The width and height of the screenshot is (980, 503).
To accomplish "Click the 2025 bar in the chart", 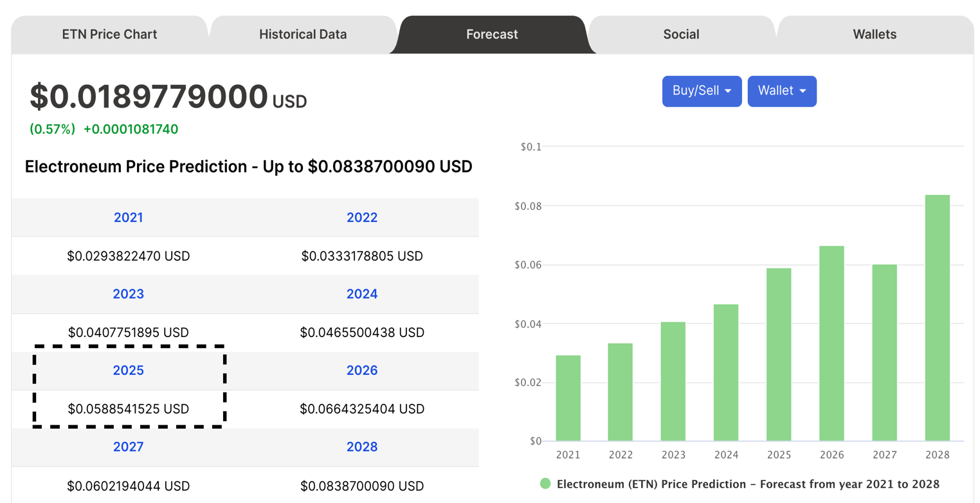I will 779,355.
